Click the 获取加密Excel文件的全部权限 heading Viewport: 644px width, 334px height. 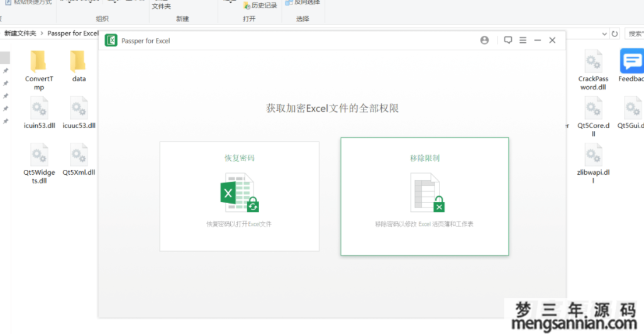pos(332,108)
